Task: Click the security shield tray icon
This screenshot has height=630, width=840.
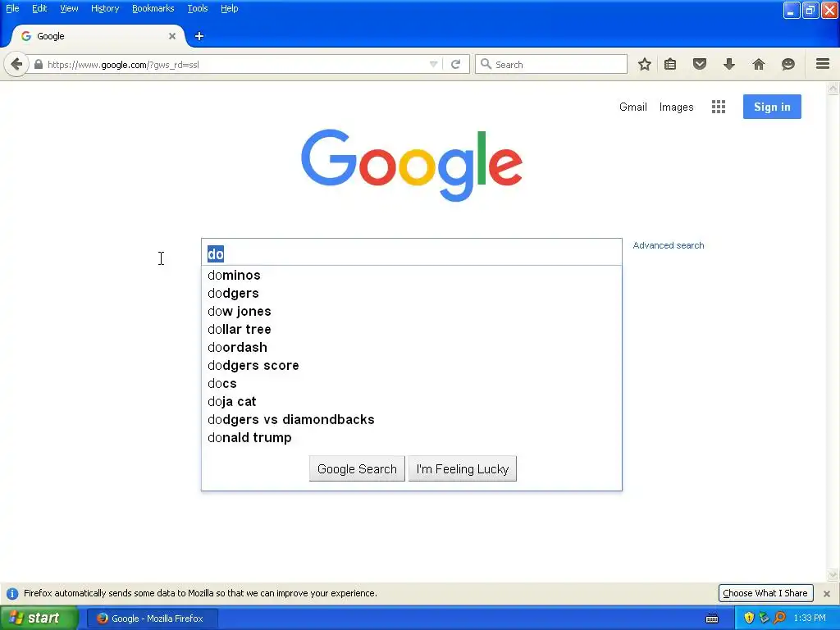Action: pyautogui.click(x=749, y=619)
